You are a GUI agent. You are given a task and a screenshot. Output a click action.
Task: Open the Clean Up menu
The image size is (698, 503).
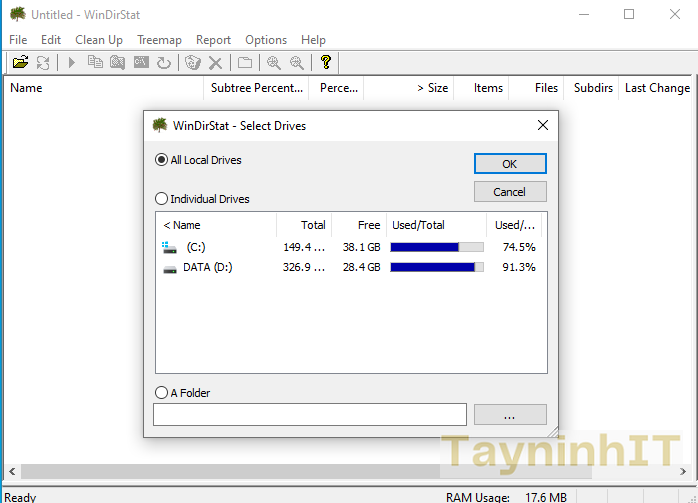[99, 40]
